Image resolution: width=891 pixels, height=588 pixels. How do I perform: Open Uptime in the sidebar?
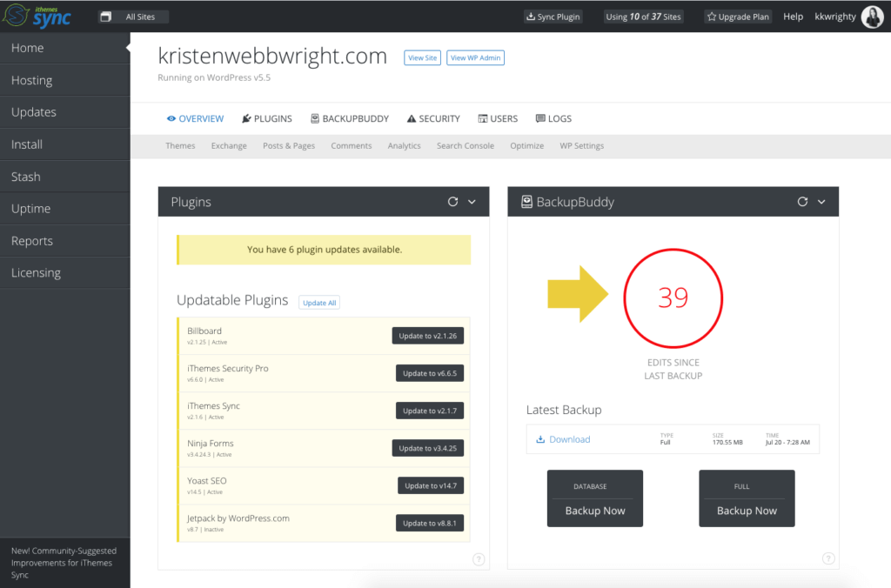click(x=64, y=209)
